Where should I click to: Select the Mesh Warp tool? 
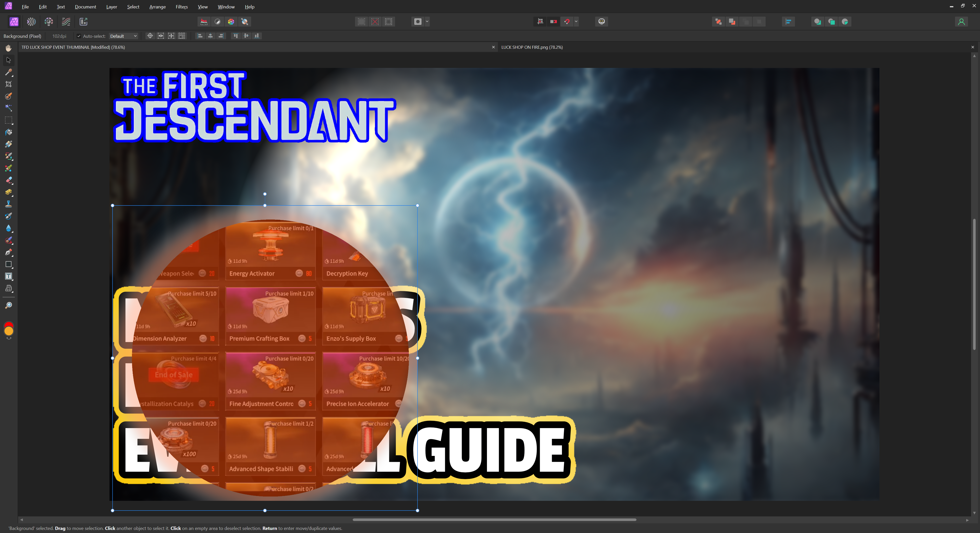[8, 288]
